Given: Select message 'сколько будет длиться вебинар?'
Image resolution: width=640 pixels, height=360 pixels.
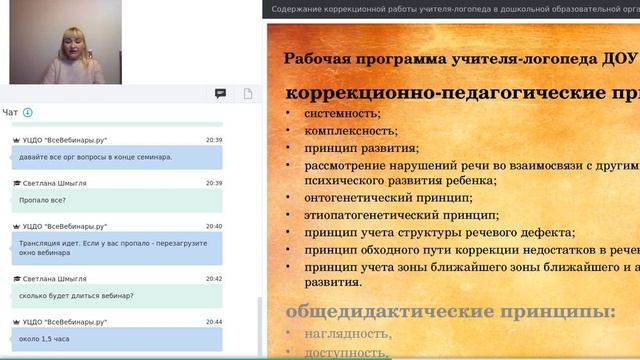Looking at the screenshot, I should pyautogui.click(x=117, y=296).
